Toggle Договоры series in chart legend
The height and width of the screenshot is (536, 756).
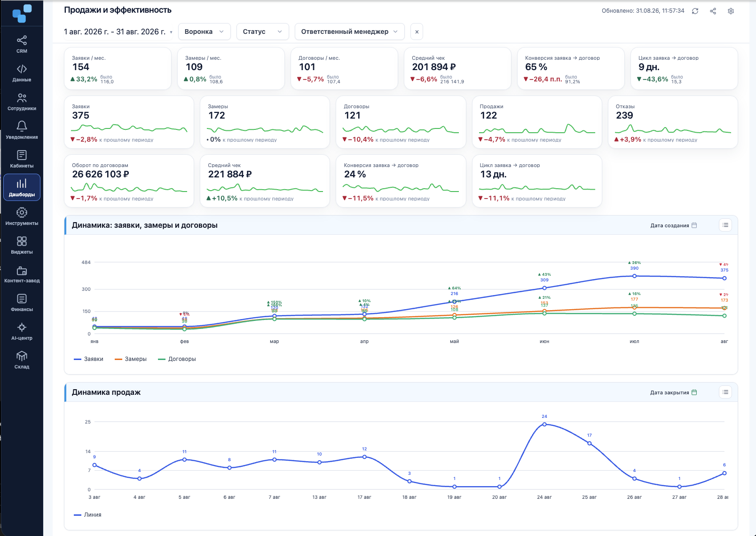pyautogui.click(x=177, y=359)
